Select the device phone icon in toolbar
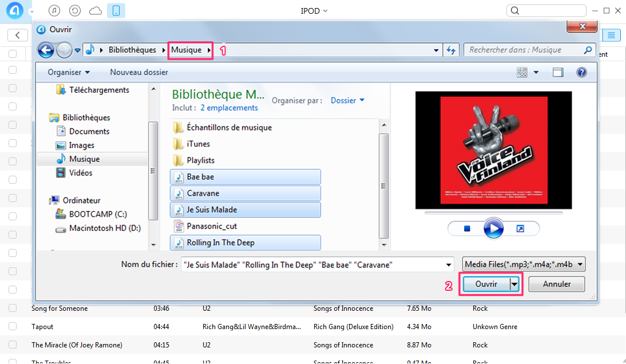The width and height of the screenshot is (626, 364). click(116, 11)
